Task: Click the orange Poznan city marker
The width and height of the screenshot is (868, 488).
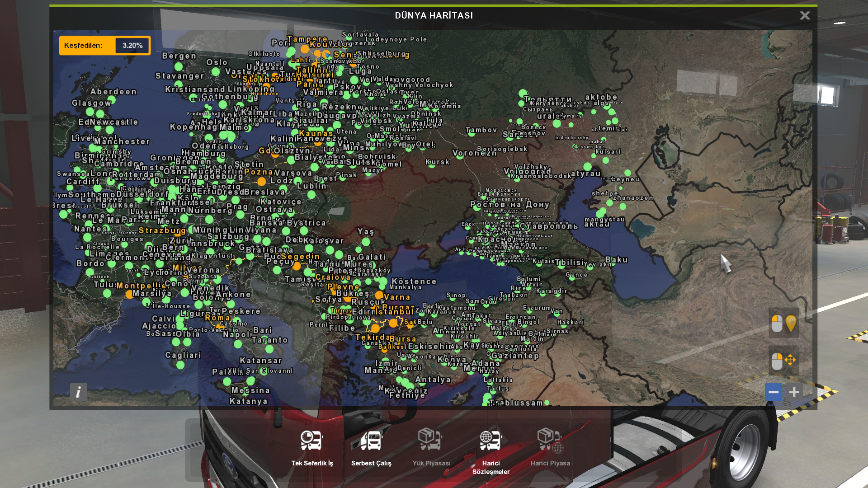Action: coord(261,182)
